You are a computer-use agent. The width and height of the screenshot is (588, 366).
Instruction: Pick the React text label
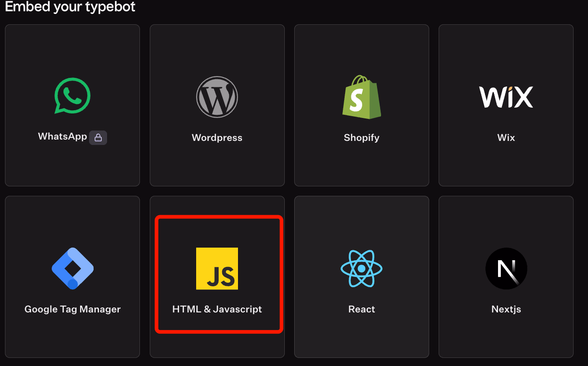tap(361, 309)
